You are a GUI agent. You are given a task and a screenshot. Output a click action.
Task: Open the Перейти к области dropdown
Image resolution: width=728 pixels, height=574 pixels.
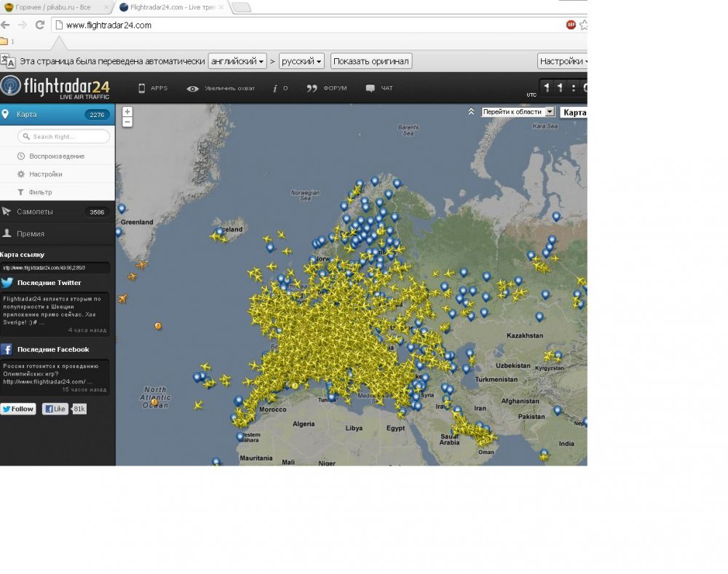(518, 112)
